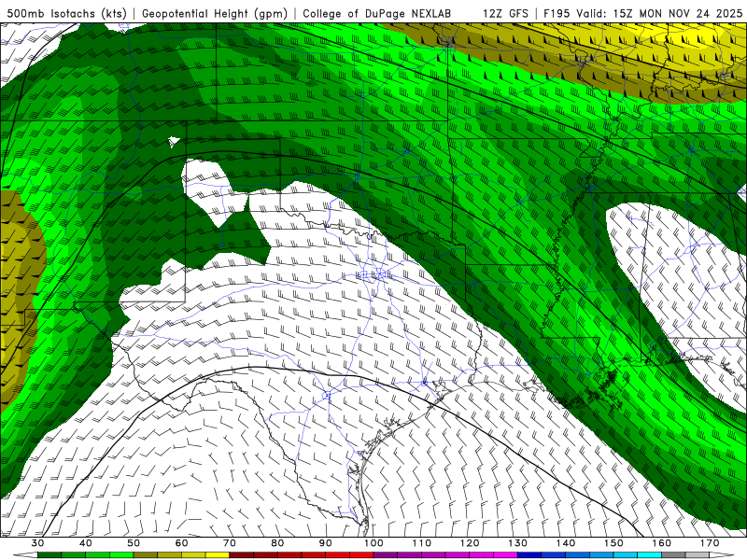Image resolution: width=747 pixels, height=560 pixels.
Task: Click the '500mb Isotachs (kts)' title text
Action: click(67, 13)
